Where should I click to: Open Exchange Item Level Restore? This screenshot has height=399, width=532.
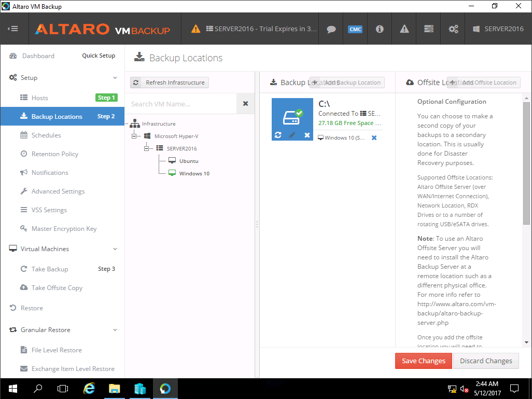62,368
